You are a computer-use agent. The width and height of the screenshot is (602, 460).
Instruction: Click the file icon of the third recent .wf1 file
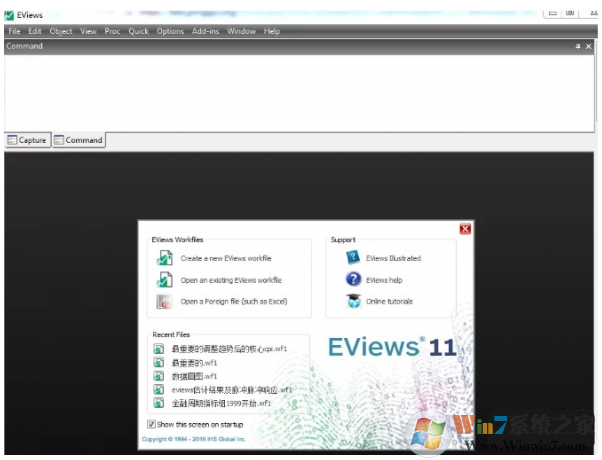(x=159, y=376)
